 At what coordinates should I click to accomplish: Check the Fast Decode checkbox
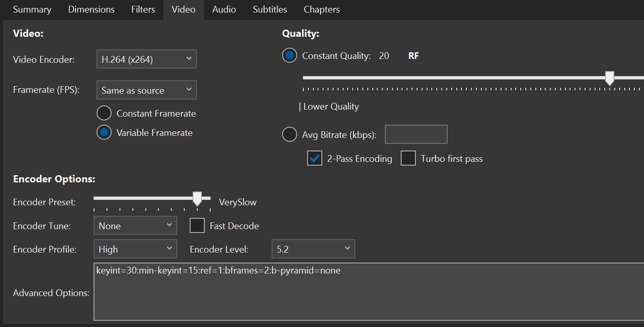coord(197,226)
